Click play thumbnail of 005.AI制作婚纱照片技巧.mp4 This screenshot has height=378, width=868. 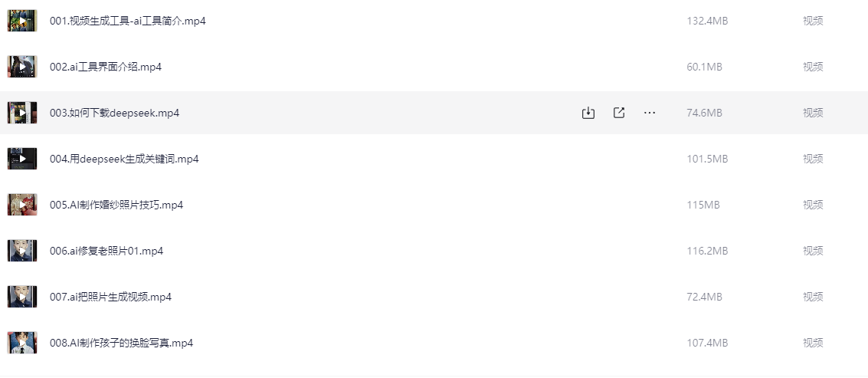click(x=22, y=205)
